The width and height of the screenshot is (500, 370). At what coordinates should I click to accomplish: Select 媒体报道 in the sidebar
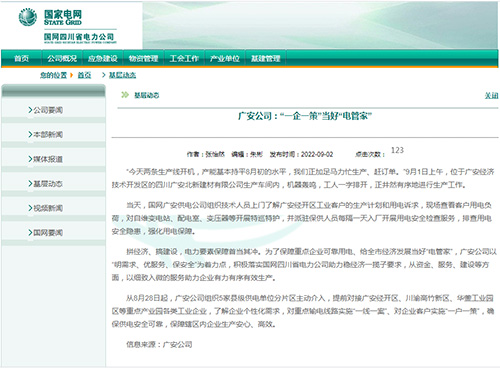click(x=48, y=159)
